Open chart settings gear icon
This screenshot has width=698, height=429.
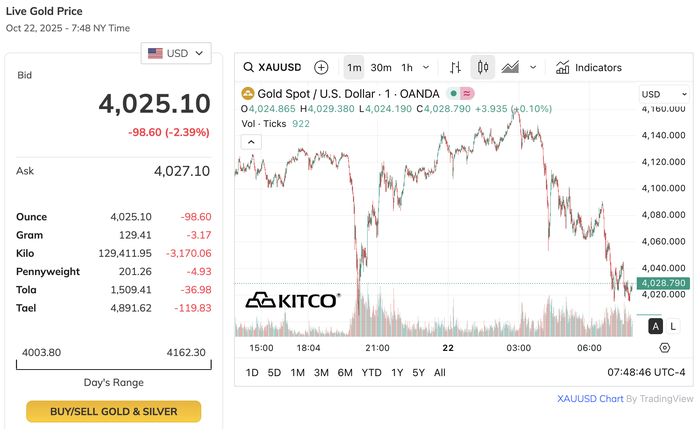[665, 348]
